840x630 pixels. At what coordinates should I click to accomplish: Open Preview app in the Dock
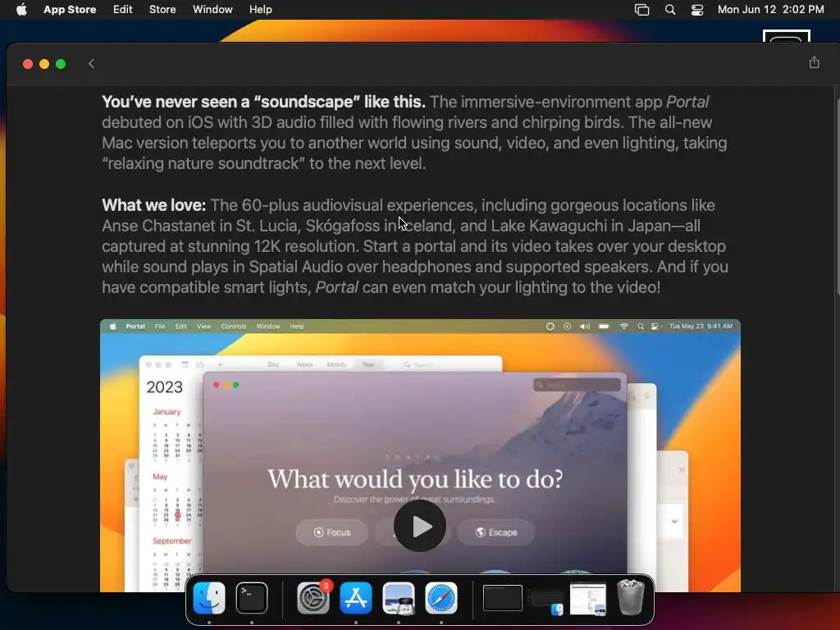click(398, 598)
